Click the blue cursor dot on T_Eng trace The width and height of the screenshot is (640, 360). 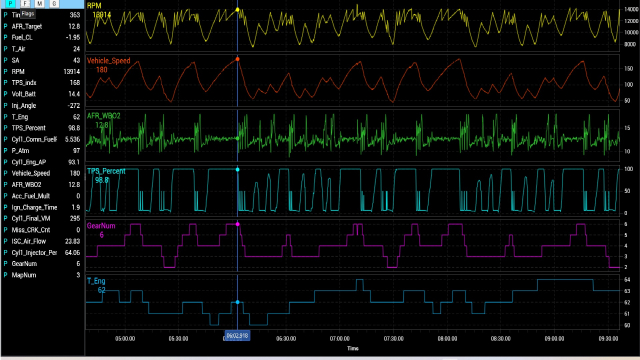[x=238, y=302]
